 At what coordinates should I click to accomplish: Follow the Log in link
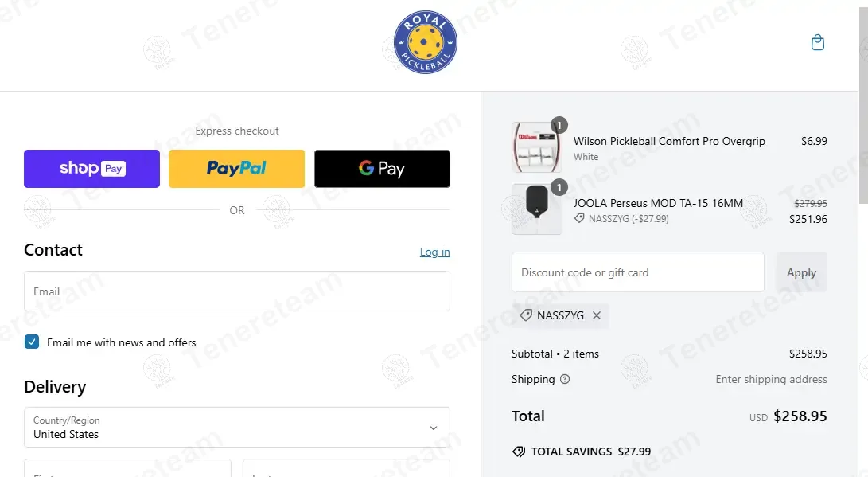(434, 252)
